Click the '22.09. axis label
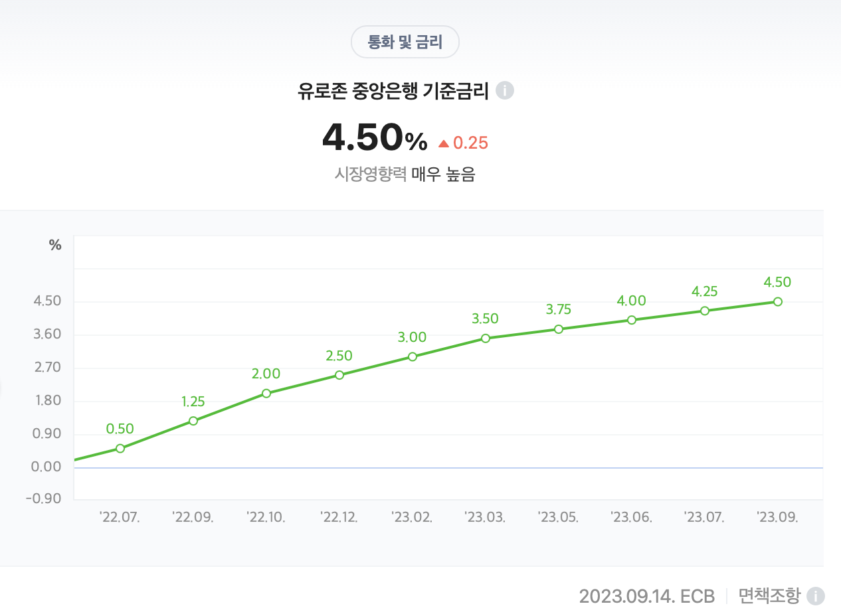The width and height of the screenshot is (841, 616). click(x=193, y=516)
